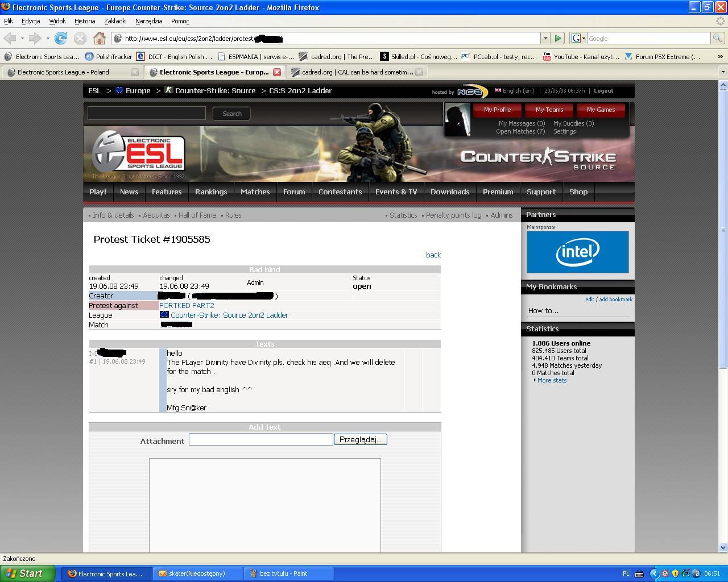The width and height of the screenshot is (728, 582).
Task: Click the Firefox Reload page icon
Action: coord(61,39)
